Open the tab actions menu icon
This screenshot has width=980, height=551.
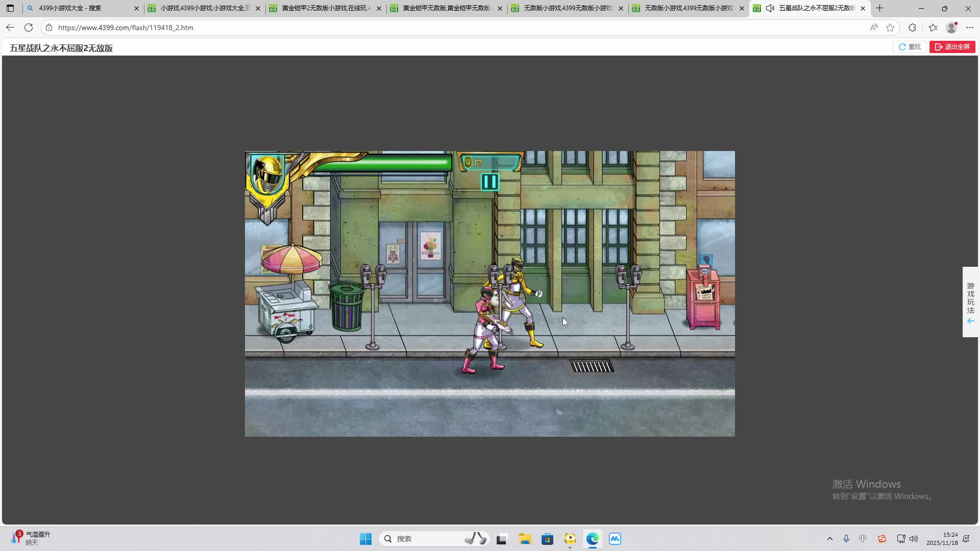(x=10, y=8)
